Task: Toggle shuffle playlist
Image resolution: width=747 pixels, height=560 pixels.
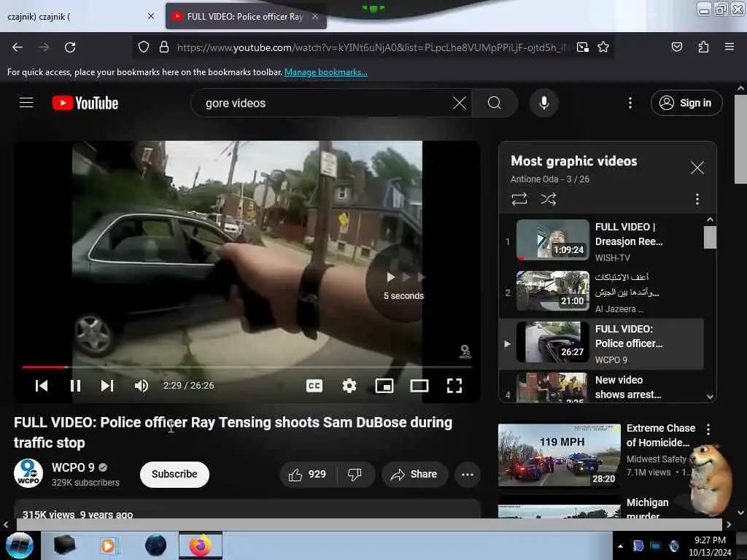Action: (x=549, y=199)
